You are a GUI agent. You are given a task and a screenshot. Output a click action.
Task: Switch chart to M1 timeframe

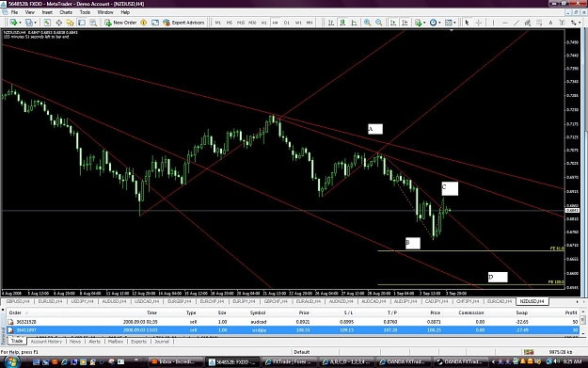click(218, 23)
